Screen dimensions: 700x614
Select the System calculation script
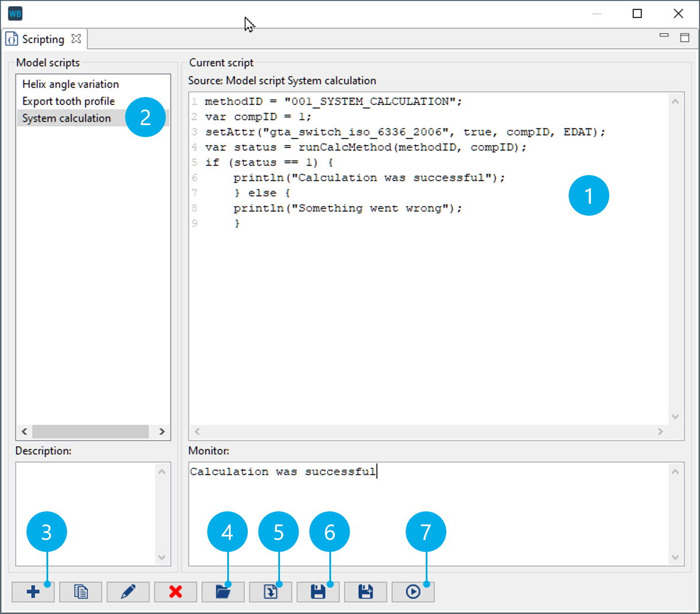66,118
